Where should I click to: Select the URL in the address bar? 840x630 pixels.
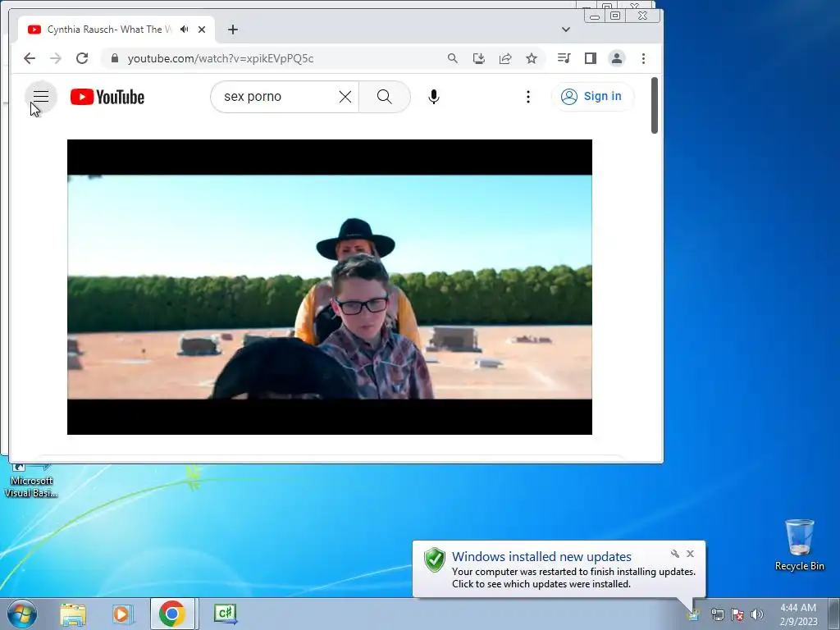click(x=221, y=58)
